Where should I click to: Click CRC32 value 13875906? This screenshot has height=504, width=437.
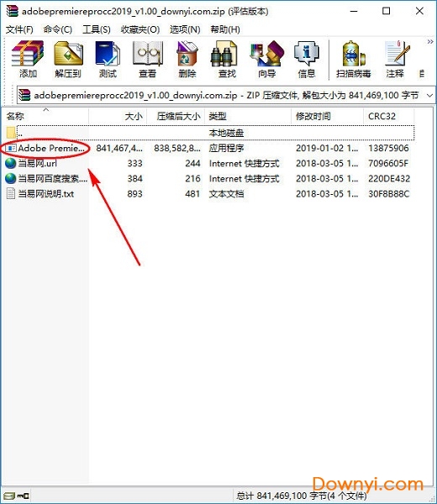click(x=388, y=148)
